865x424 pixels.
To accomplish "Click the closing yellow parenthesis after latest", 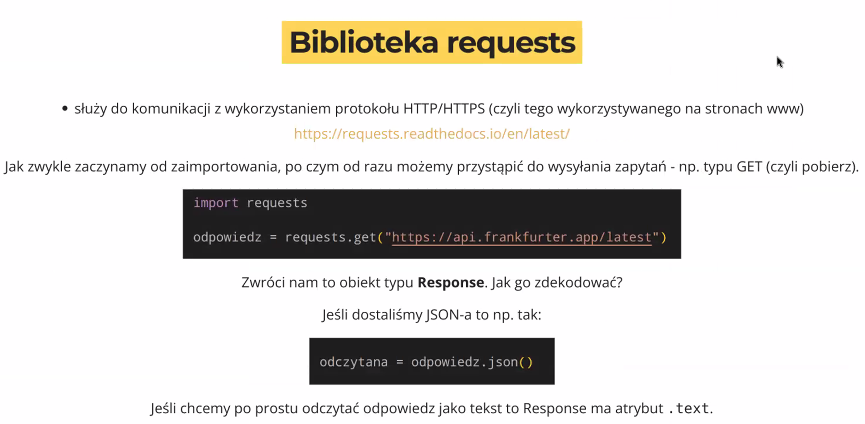I will pos(664,237).
